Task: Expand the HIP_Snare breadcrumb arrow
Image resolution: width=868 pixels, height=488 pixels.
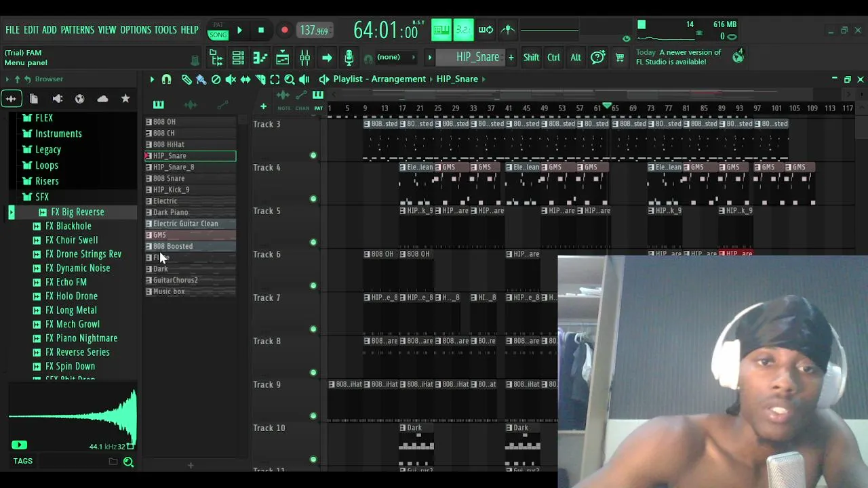Action: (x=483, y=79)
